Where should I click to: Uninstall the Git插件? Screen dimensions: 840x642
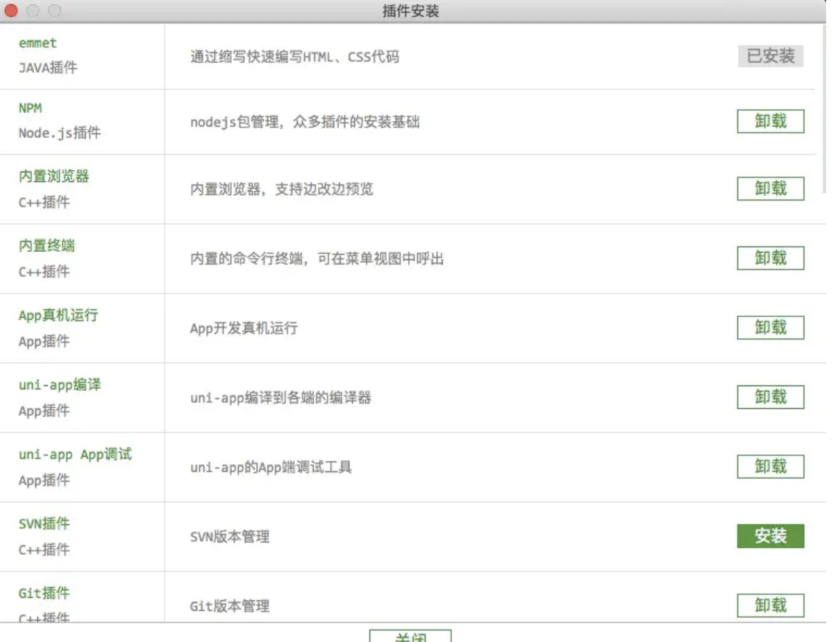pyautogui.click(x=770, y=606)
